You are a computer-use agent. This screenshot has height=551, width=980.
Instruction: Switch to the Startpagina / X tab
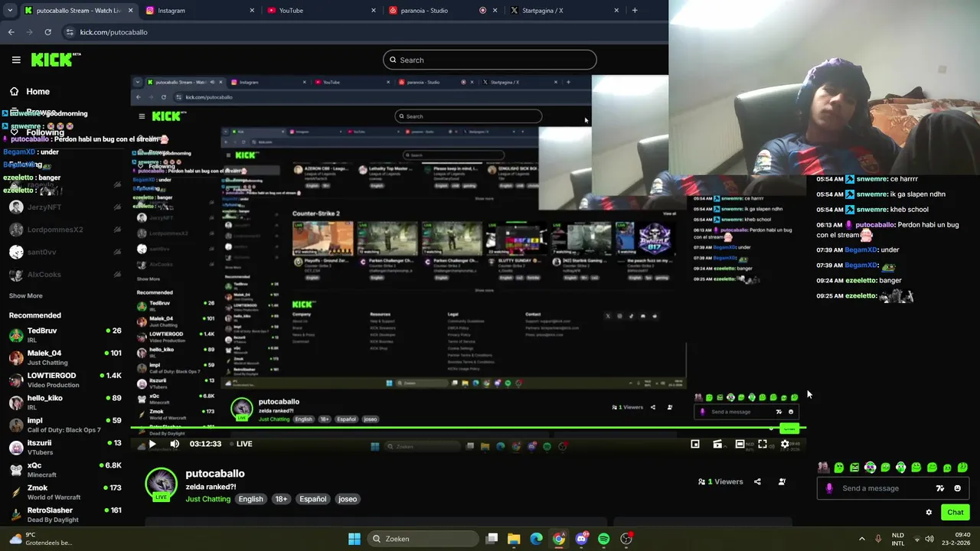pos(565,11)
